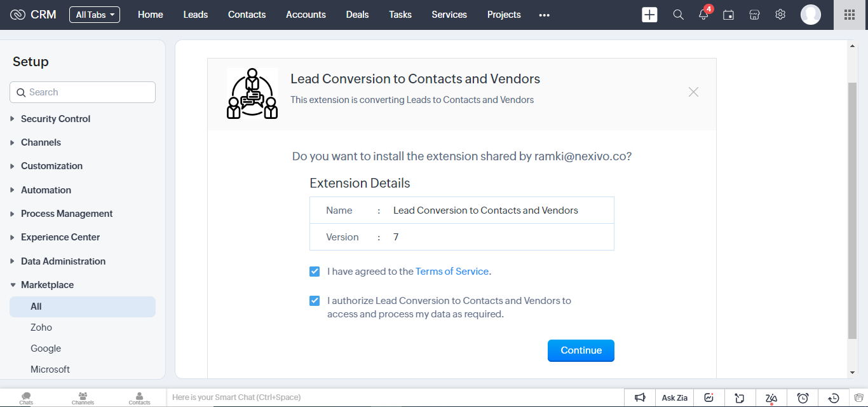Screen dimensions: 868x407
Task: Open the stacked windows icon
Action: pyautogui.click(x=858, y=398)
